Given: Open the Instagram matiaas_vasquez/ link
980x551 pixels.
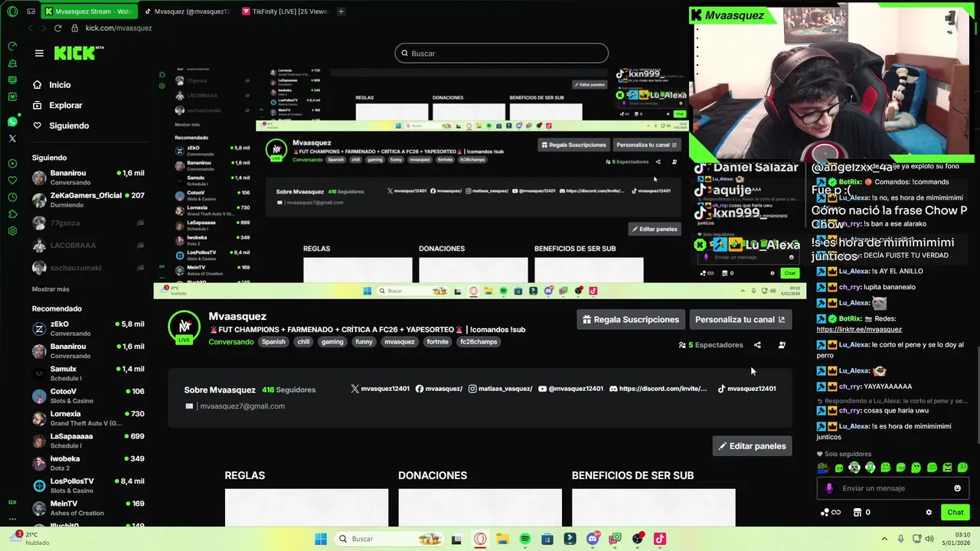Looking at the screenshot, I should pos(500,389).
